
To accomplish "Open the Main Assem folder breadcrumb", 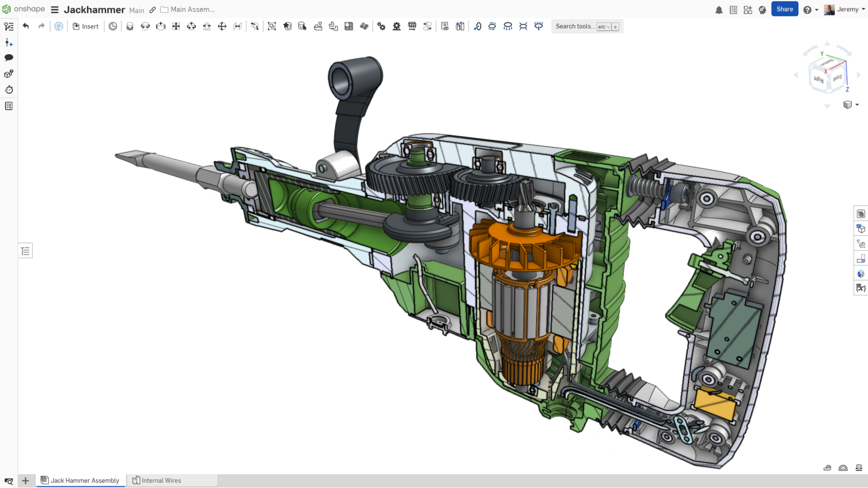I will [x=187, y=9].
